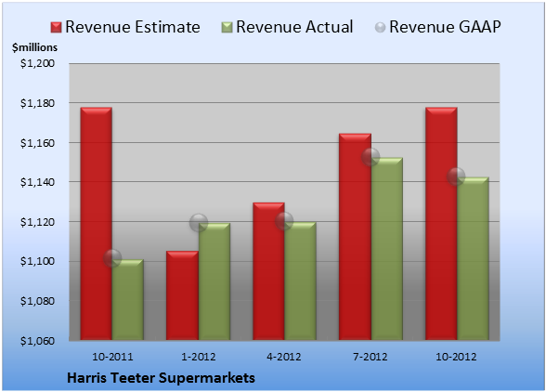The image size is (546, 392).
Task: Click the '$1,140' y-axis value
Action: point(37,182)
